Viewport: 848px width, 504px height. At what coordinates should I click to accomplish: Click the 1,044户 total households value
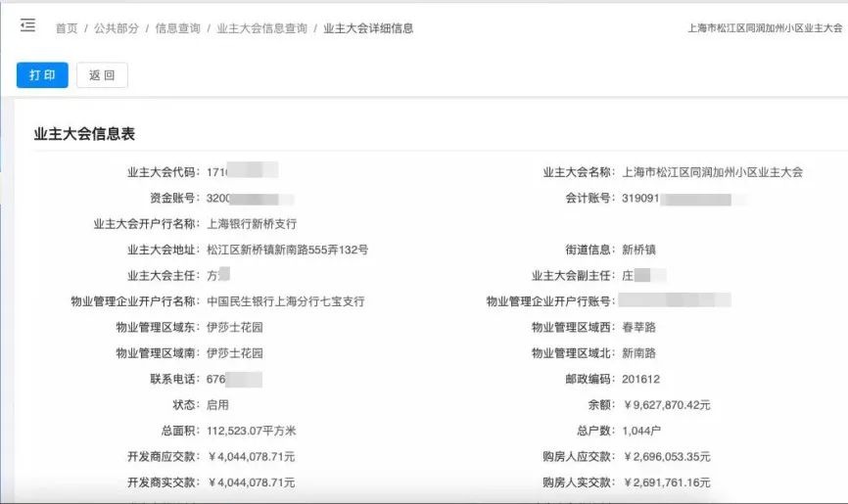coord(643,431)
